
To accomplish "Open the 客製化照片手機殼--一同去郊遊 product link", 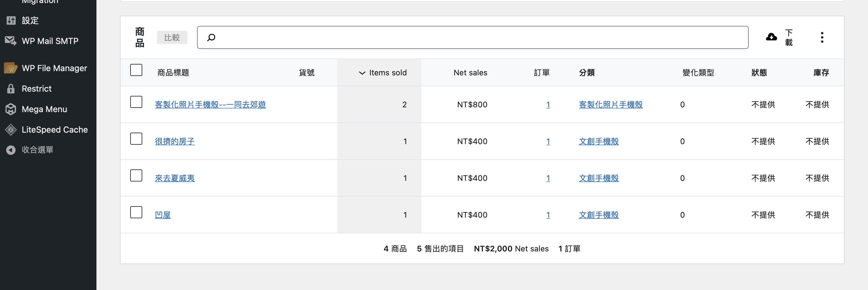I will pos(210,105).
